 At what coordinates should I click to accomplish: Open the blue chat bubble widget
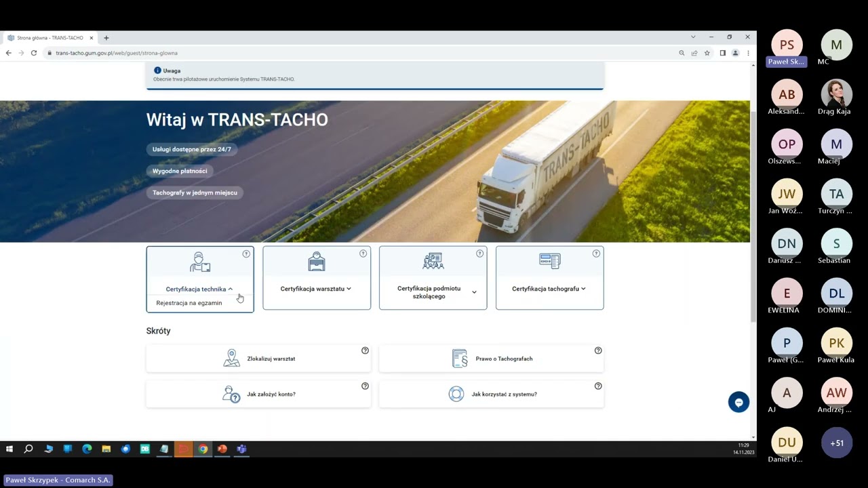(x=738, y=402)
